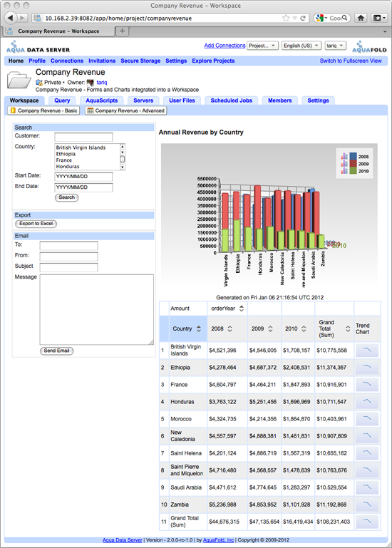
Task: Toggle sort on Grand Total column
Action: tap(348, 329)
